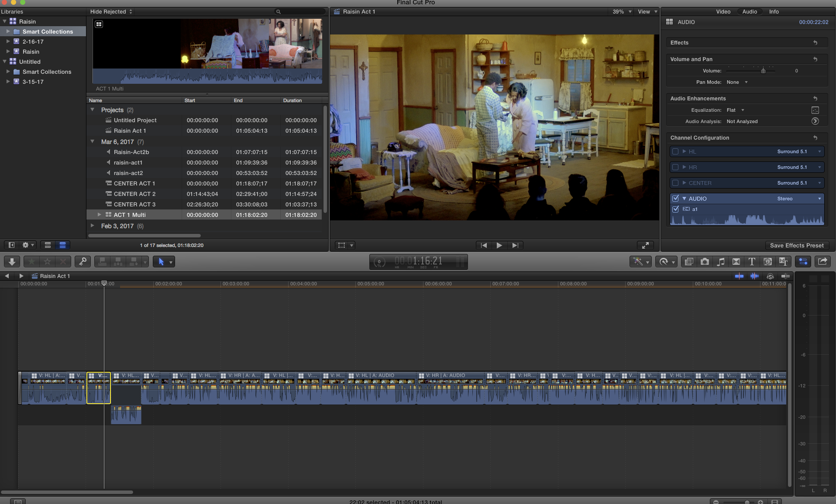Reset Volume and Pan settings
The height and width of the screenshot is (504, 836).
815,59
